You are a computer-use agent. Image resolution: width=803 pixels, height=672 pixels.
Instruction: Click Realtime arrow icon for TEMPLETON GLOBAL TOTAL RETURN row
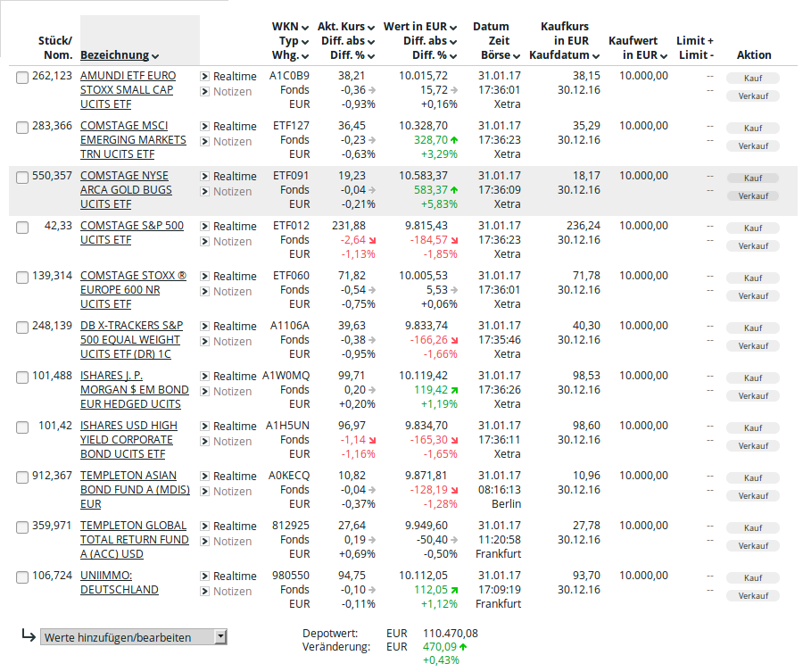tap(205, 526)
